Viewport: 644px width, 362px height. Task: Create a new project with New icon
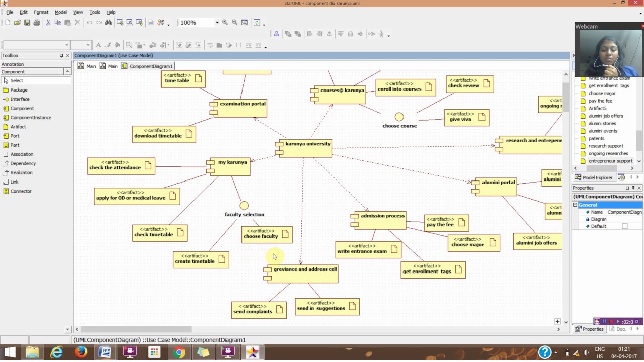coord(8,23)
